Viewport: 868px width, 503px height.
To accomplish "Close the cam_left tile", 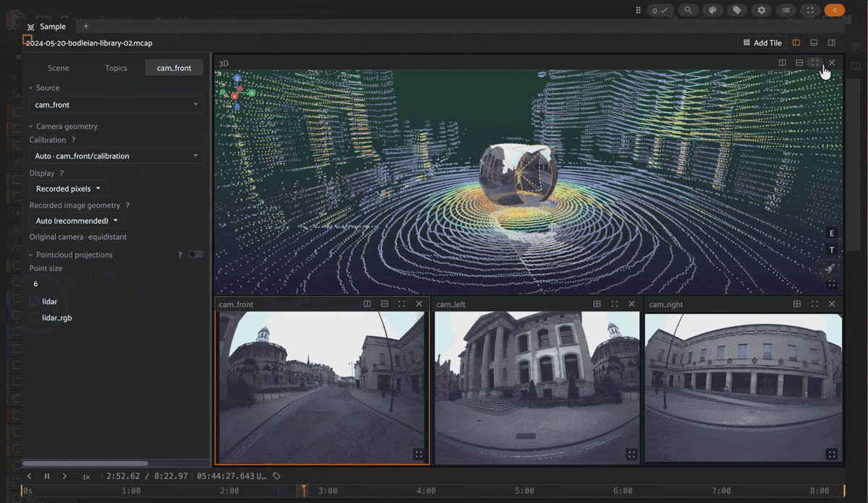I will pos(631,304).
